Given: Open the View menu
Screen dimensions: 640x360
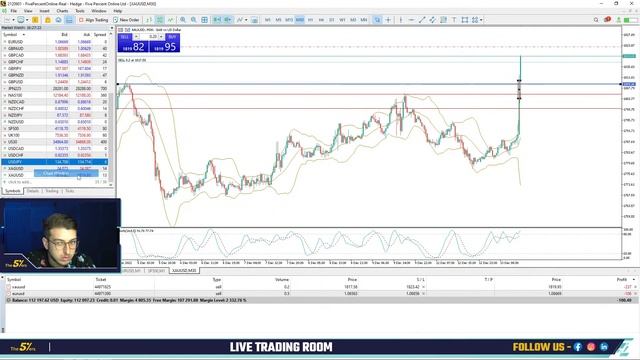Looking at the screenshot, I should click(28, 11).
